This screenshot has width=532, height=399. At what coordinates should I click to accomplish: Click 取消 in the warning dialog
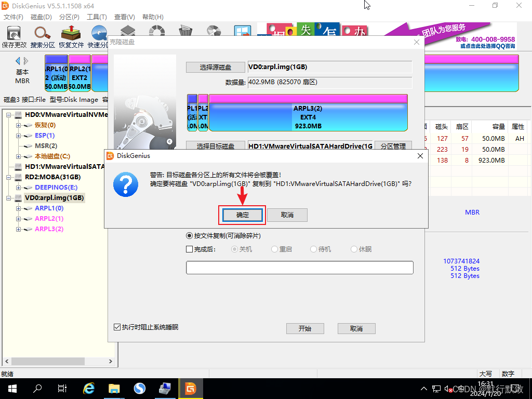287,215
